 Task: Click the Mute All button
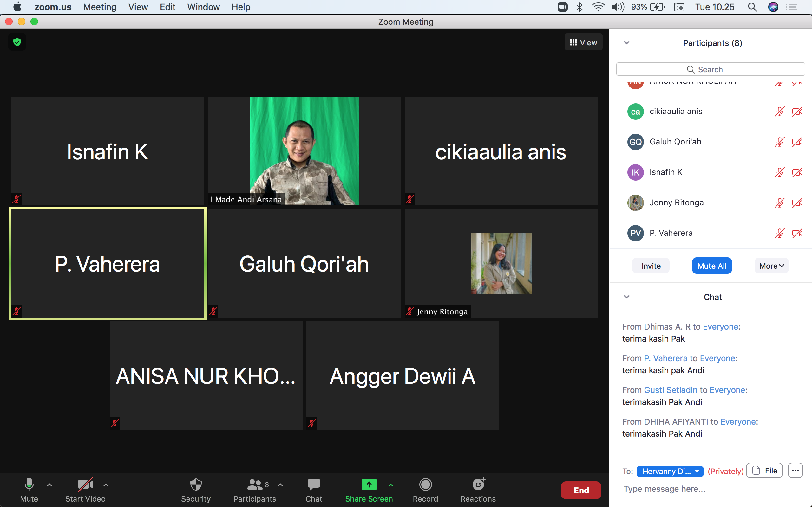tap(712, 266)
